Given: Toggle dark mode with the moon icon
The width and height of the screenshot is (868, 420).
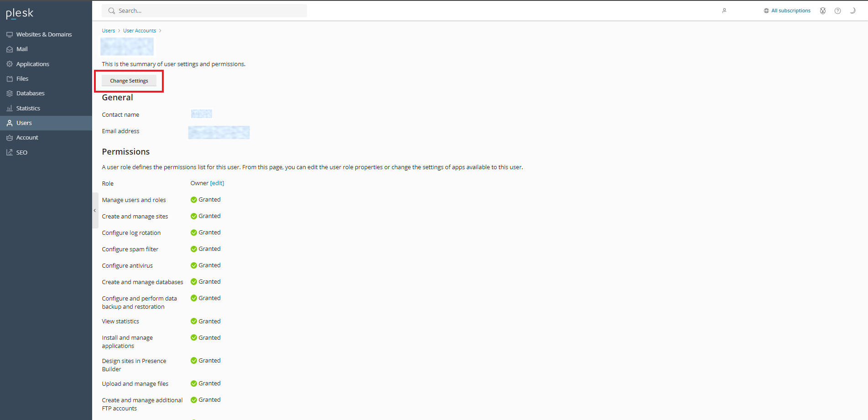Looking at the screenshot, I should tap(852, 10).
